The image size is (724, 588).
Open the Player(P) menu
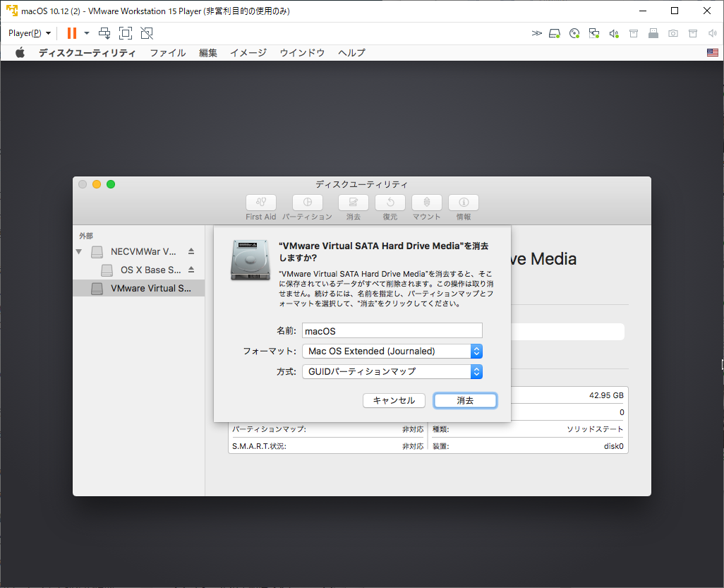coord(29,33)
